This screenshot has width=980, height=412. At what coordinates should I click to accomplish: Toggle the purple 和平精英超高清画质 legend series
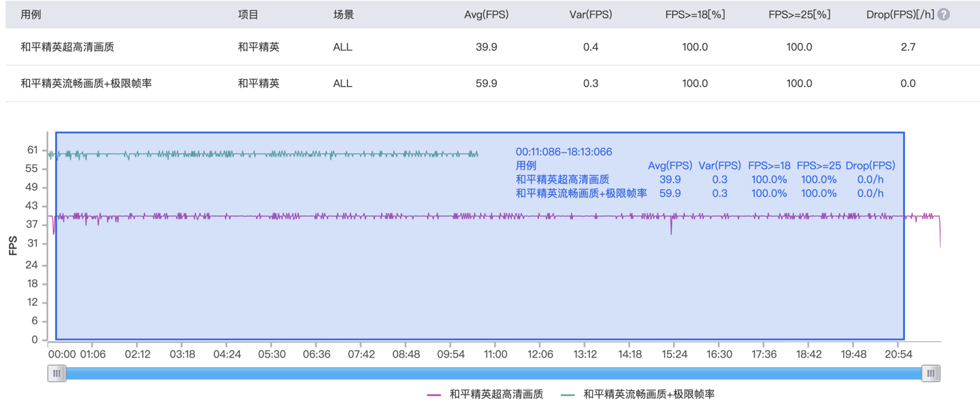point(485,394)
